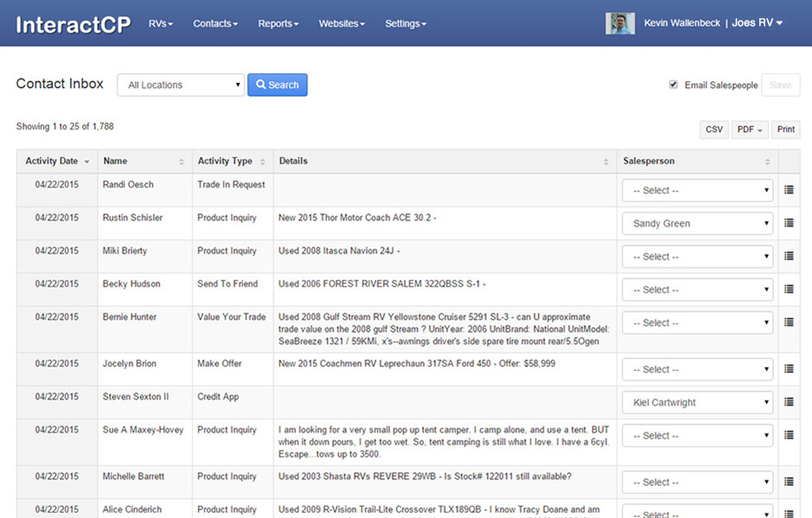Viewport: 812px width, 518px height.
Task: Open row menu icon for Bernie Hunter
Action: [x=789, y=322]
